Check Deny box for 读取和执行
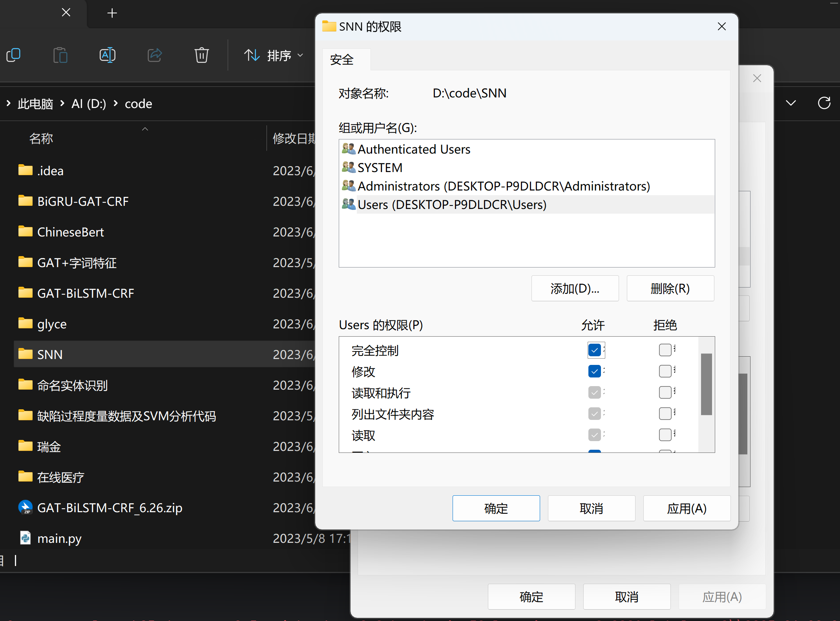Screen dimensions: 840x621 tap(665, 392)
